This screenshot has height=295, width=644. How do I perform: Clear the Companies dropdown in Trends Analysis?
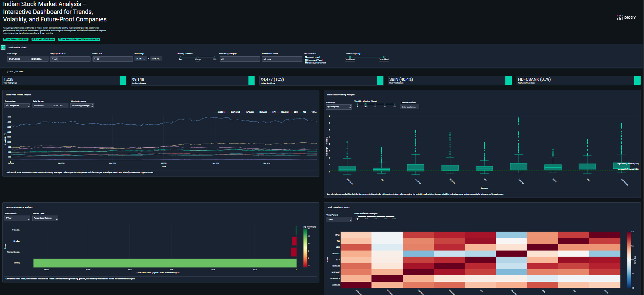click(28, 107)
